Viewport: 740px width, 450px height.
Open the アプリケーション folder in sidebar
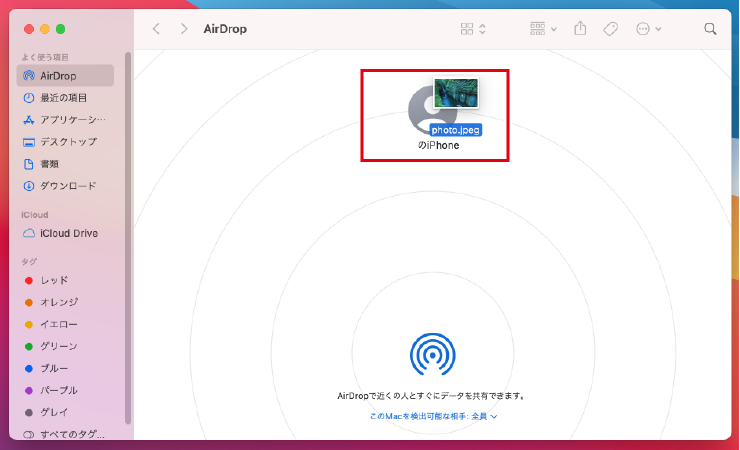tap(65, 120)
